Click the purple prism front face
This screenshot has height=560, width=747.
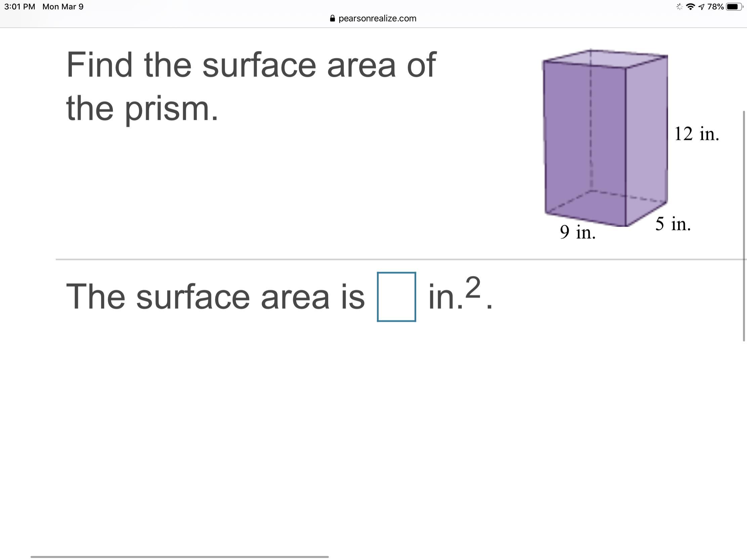(585, 142)
